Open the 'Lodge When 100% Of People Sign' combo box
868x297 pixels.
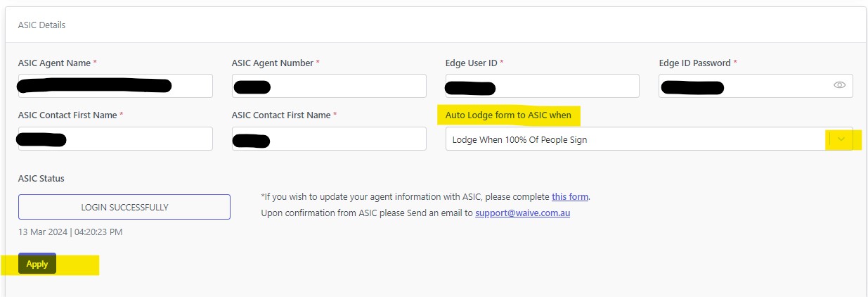pyautogui.click(x=649, y=139)
